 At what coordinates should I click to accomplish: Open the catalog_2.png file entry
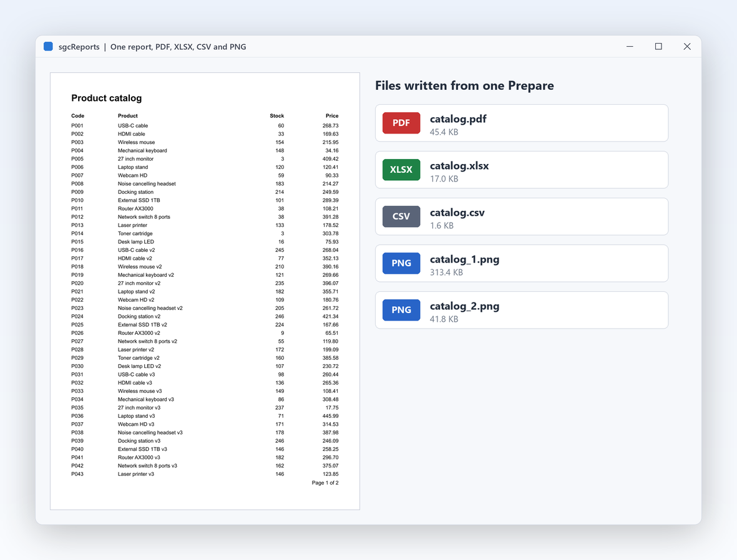click(x=522, y=310)
